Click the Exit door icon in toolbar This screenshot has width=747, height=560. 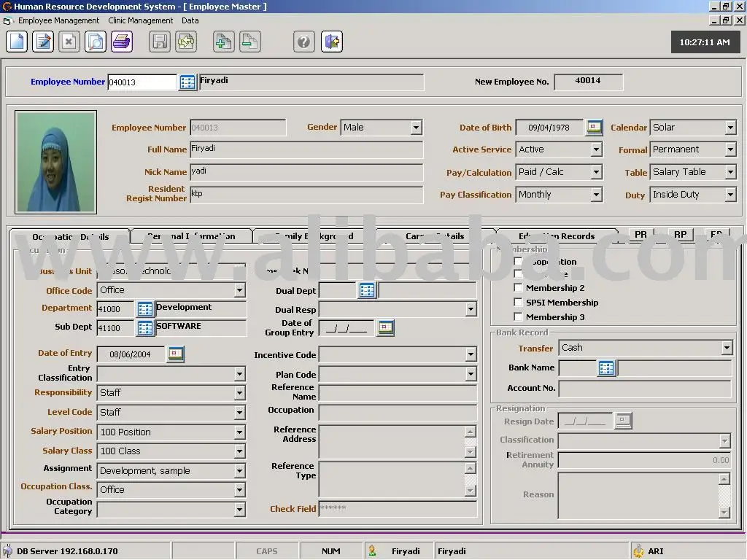332,42
